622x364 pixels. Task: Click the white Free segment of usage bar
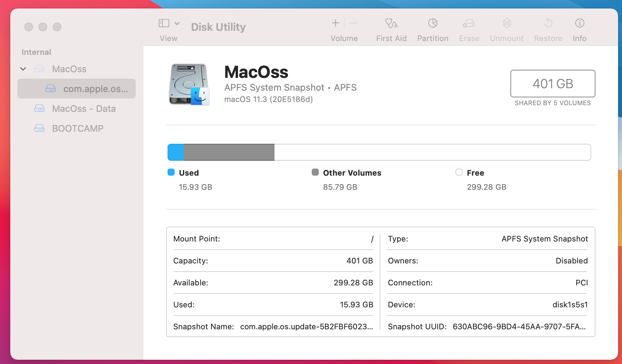(x=432, y=152)
